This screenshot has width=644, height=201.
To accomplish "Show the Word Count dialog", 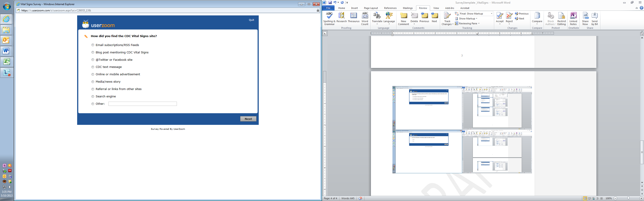I will 365,19.
